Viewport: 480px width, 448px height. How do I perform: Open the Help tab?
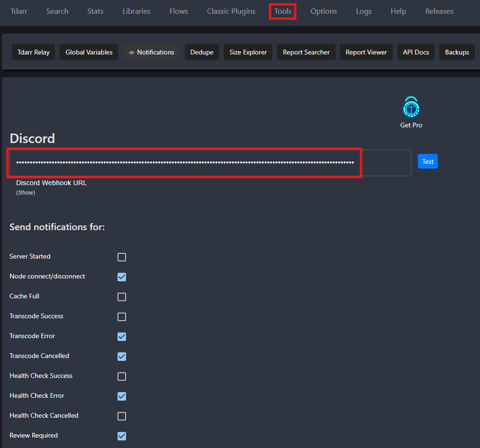click(x=398, y=11)
